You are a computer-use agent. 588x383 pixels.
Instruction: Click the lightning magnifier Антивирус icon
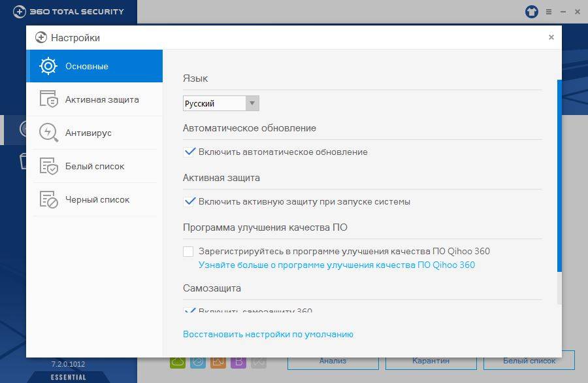(x=49, y=133)
